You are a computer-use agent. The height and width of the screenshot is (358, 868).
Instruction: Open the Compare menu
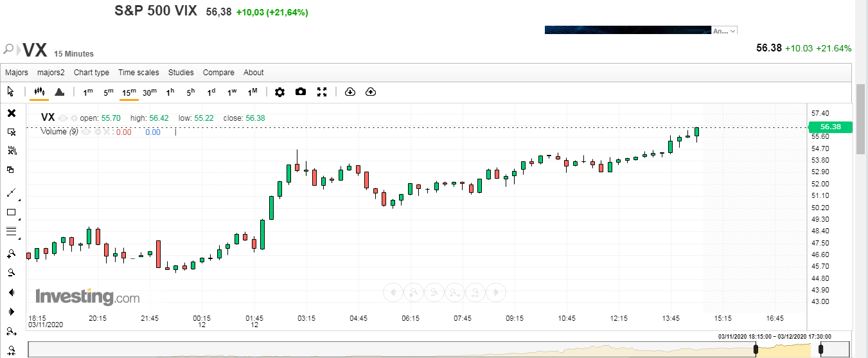(218, 73)
